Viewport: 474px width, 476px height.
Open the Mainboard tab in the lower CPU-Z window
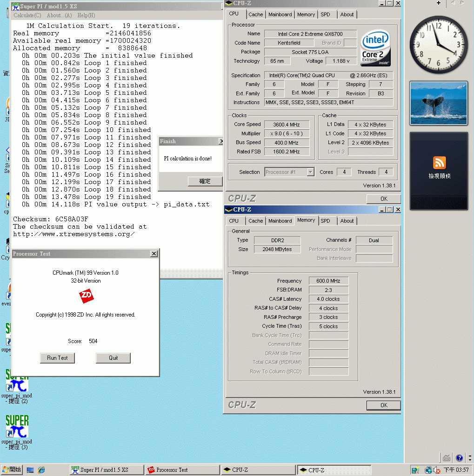[280, 221]
